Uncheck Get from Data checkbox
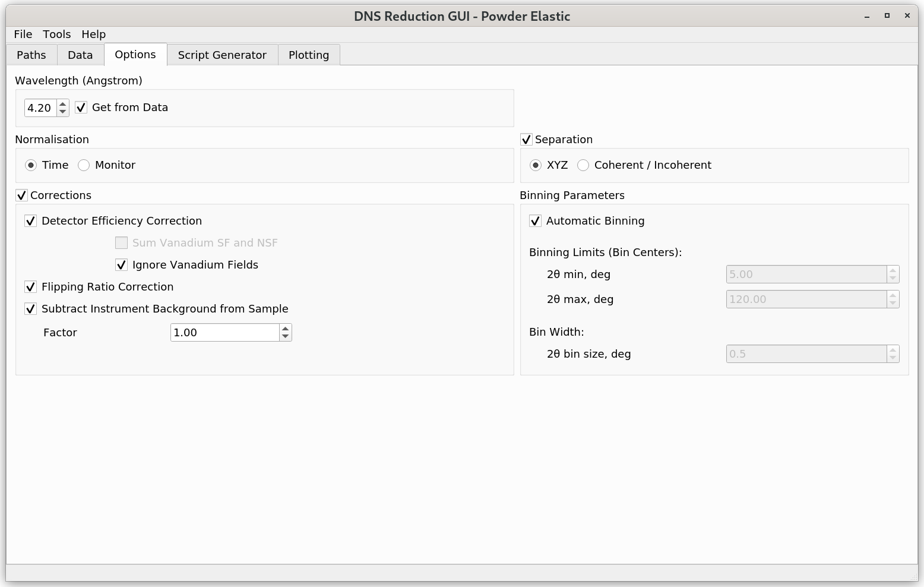 (x=81, y=108)
